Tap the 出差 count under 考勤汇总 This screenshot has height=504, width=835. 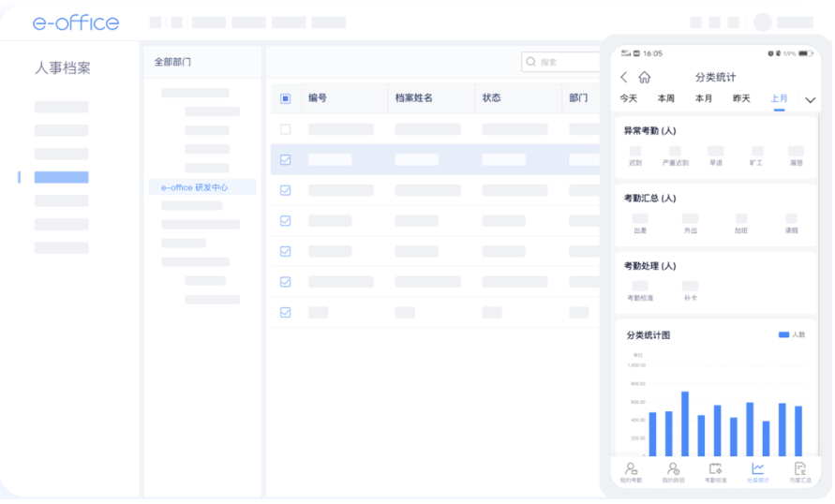point(639,218)
